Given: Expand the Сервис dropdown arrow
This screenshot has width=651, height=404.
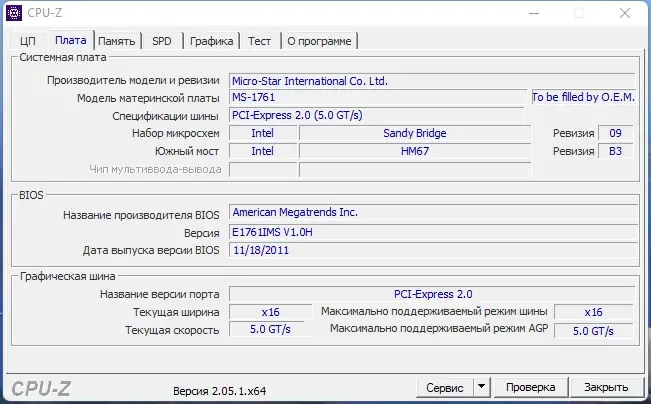Looking at the screenshot, I should (482, 387).
